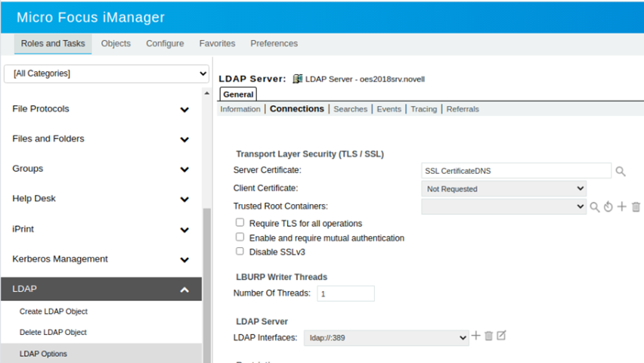Switch to the Objects tab

pos(116,44)
